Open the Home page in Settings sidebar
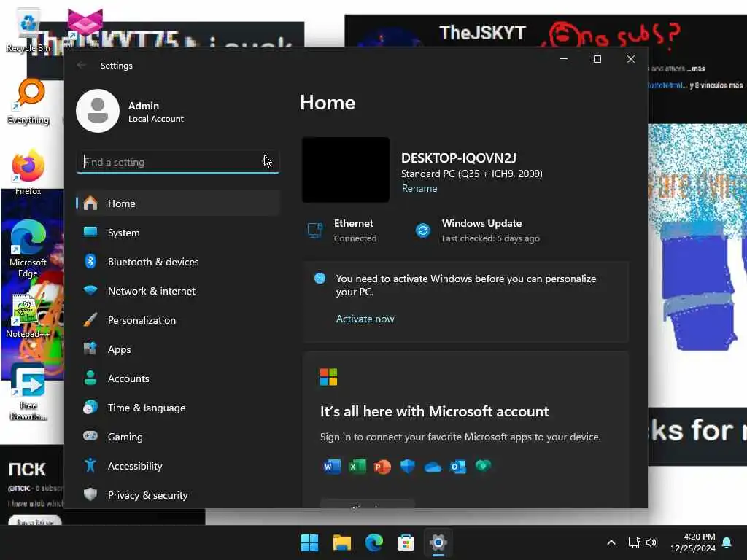The width and height of the screenshot is (747, 560). point(178,203)
